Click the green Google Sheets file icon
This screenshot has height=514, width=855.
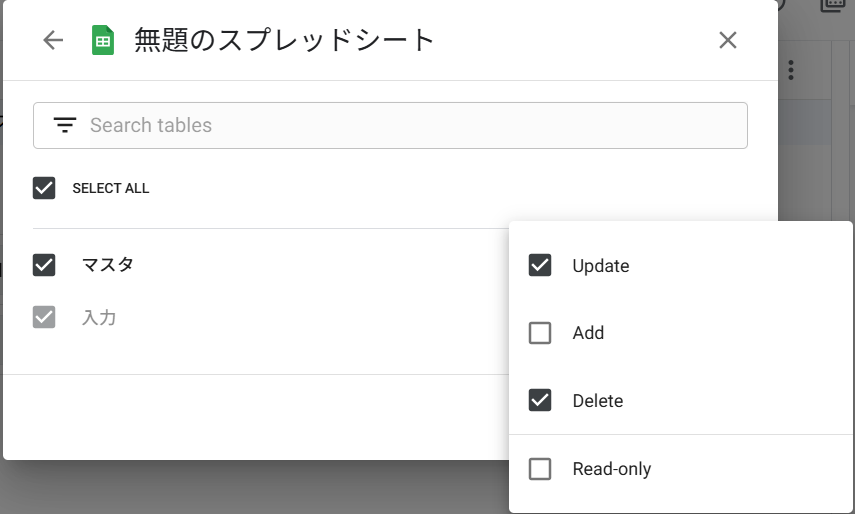coord(103,40)
